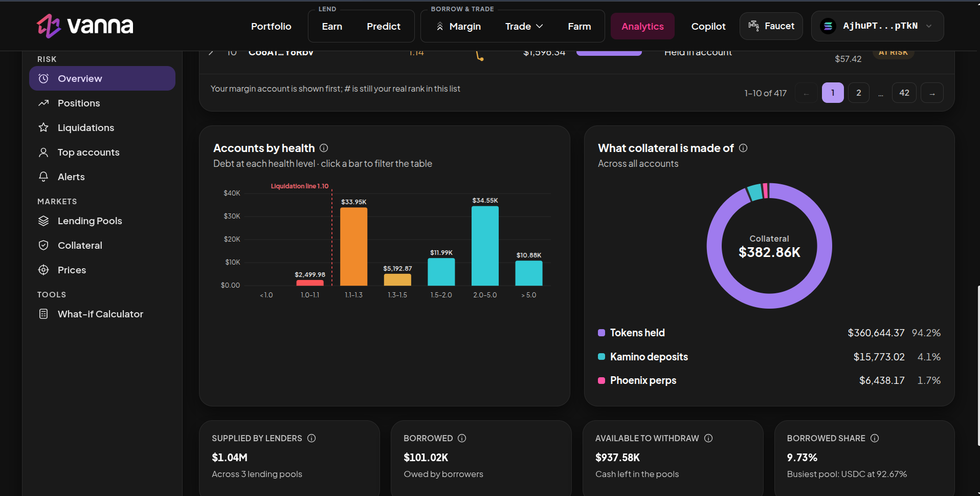Click the $6,438.17 Phoenix perps value

(x=882, y=380)
